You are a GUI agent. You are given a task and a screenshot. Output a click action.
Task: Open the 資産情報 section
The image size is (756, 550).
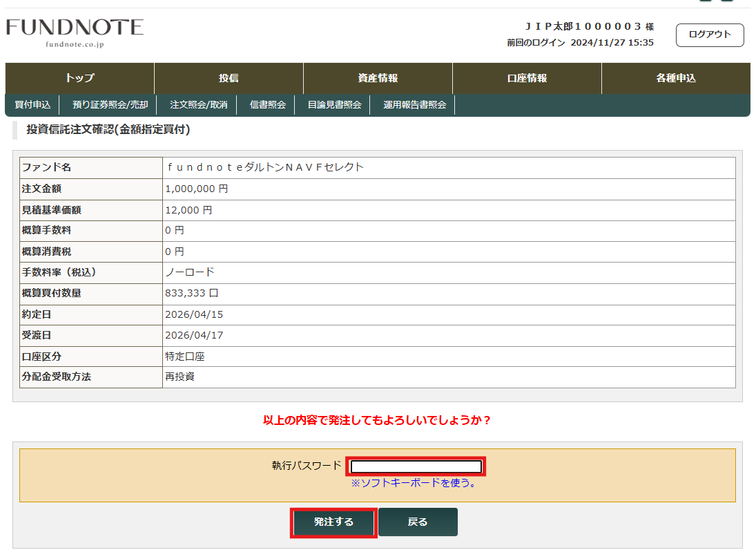[377, 79]
